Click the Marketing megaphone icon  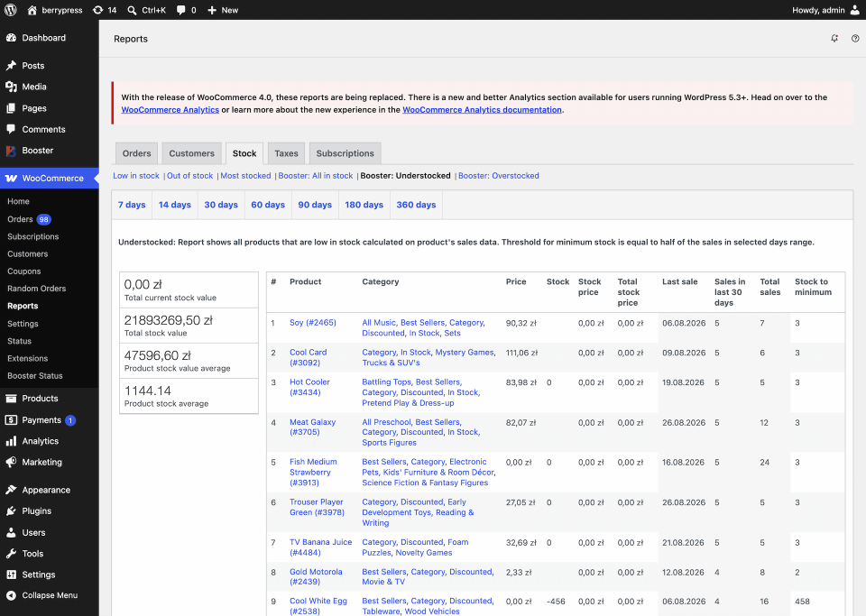pos(11,462)
